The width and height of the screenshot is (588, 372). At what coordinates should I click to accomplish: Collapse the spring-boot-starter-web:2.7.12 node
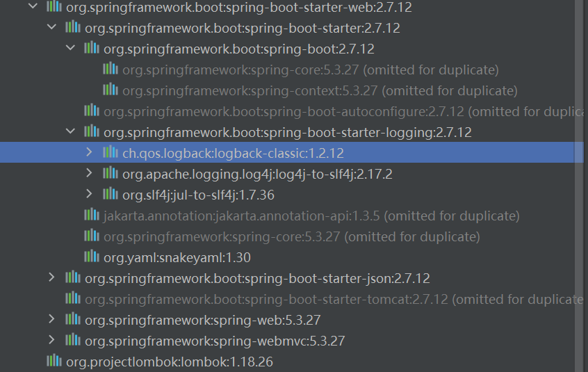click(x=33, y=6)
